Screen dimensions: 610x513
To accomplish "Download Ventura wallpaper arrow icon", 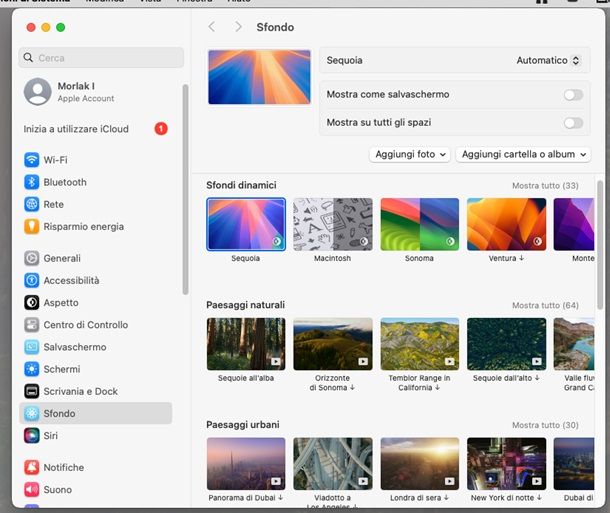I will pyautogui.click(x=522, y=258).
